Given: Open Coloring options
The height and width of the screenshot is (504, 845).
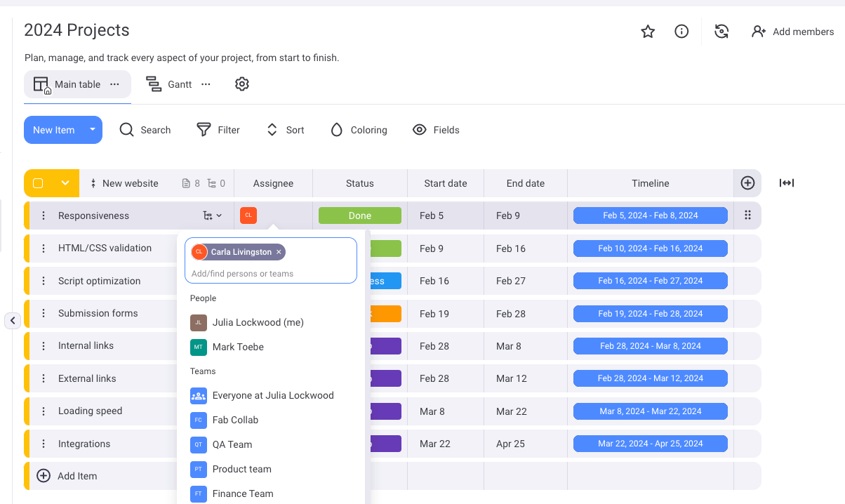Looking at the screenshot, I should click(359, 130).
